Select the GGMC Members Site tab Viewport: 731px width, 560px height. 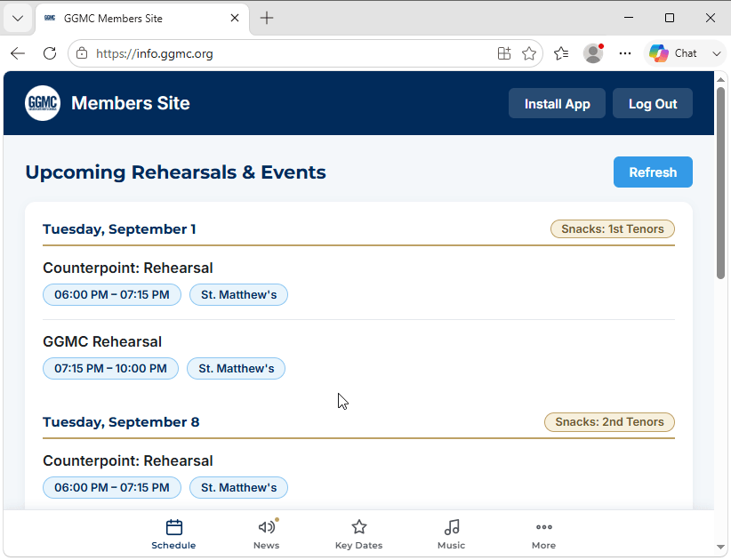(x=142, y=19)
